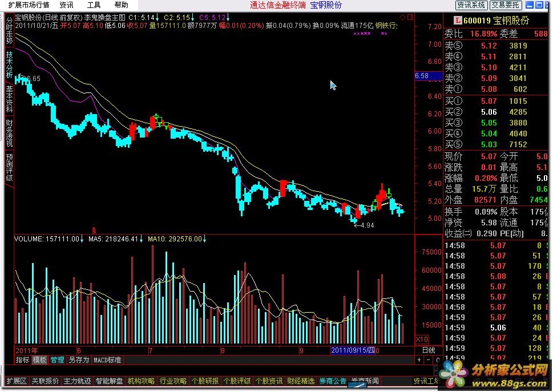
Task: Click the arrow beside MA10: 292576.00
Action: [204, 239]
